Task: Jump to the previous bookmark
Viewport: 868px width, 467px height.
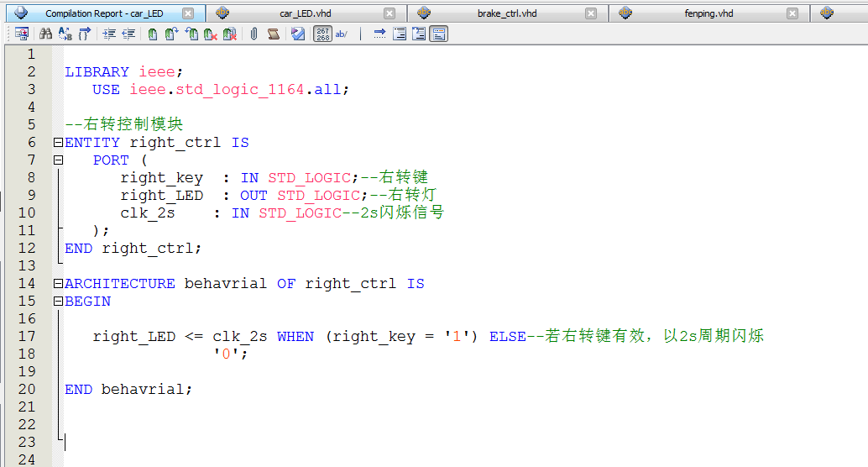Action: pyautogui.click(x=191, y=34)
